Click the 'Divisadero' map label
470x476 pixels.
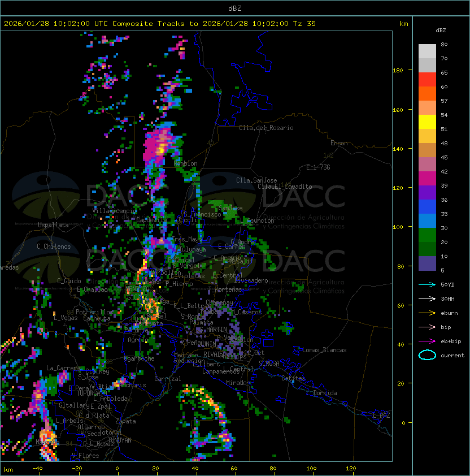pyautogui.click(x=251, y=280)
